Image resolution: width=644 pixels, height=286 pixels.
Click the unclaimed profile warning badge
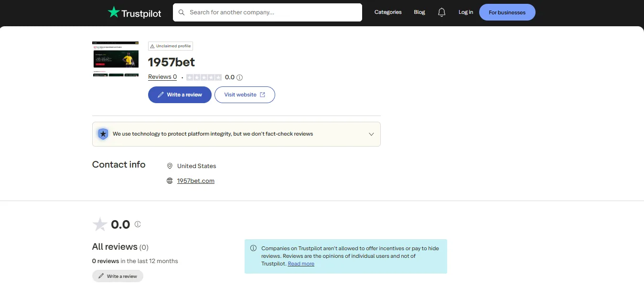click(171, 46)
